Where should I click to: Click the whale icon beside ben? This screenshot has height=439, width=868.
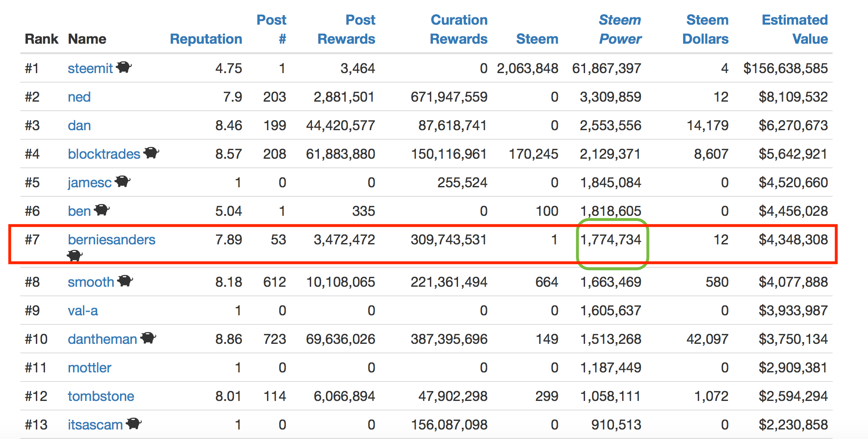[x=102, y=210]
